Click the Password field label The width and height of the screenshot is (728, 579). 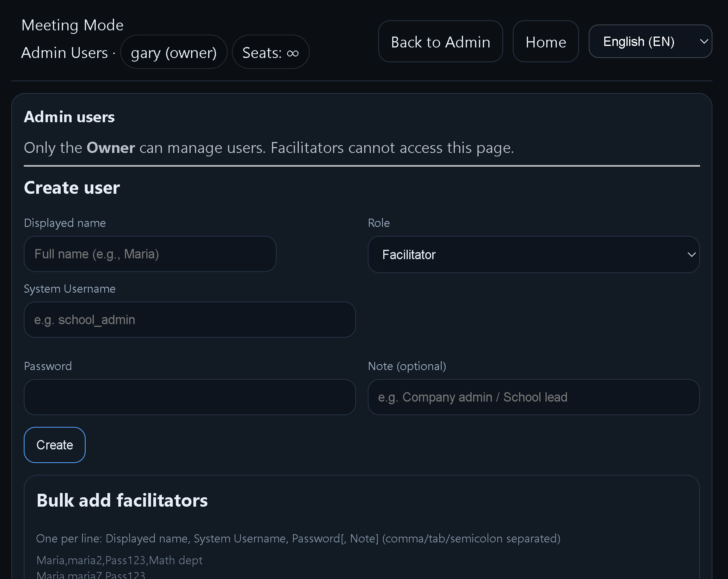(48, 366)
